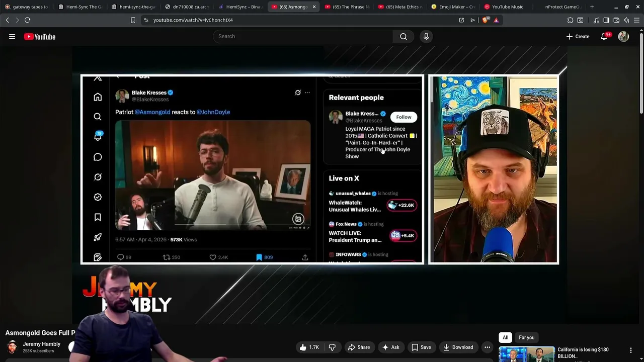Download the video

click(458, 347)
